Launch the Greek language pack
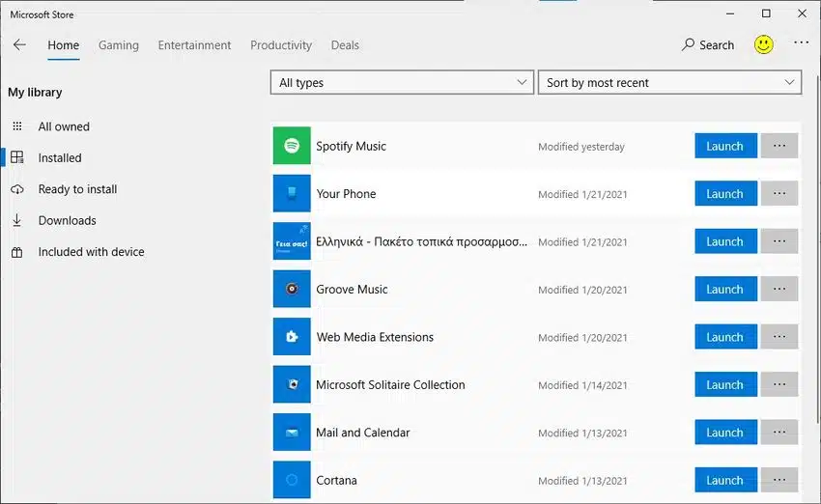821x504 pixels. coord(725,240)
